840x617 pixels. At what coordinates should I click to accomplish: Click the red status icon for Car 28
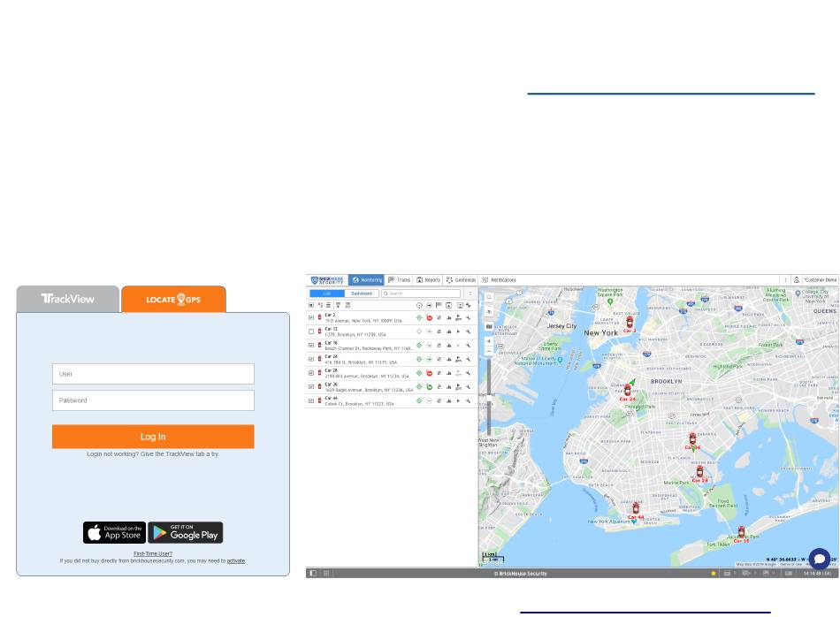point(429,373)
